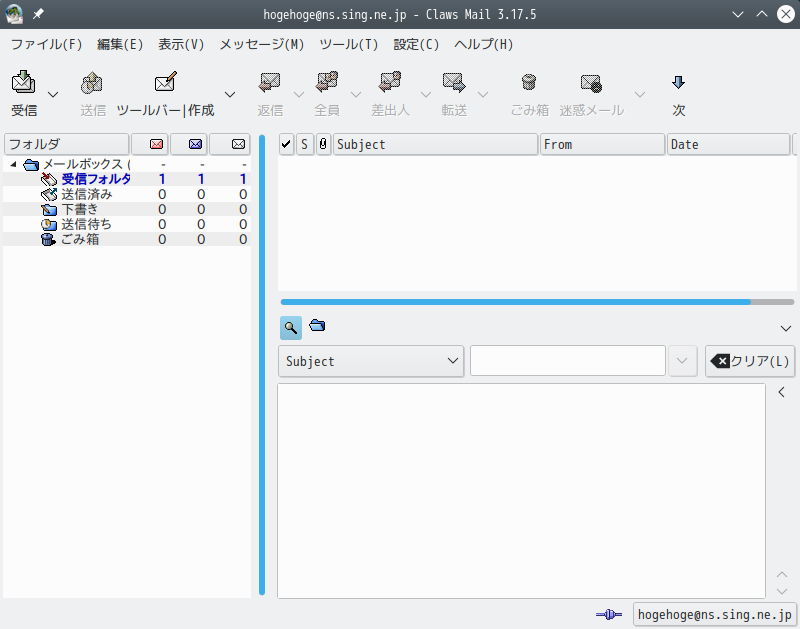
Task: Open the 編集(E) menu
Action: [120, 44]
